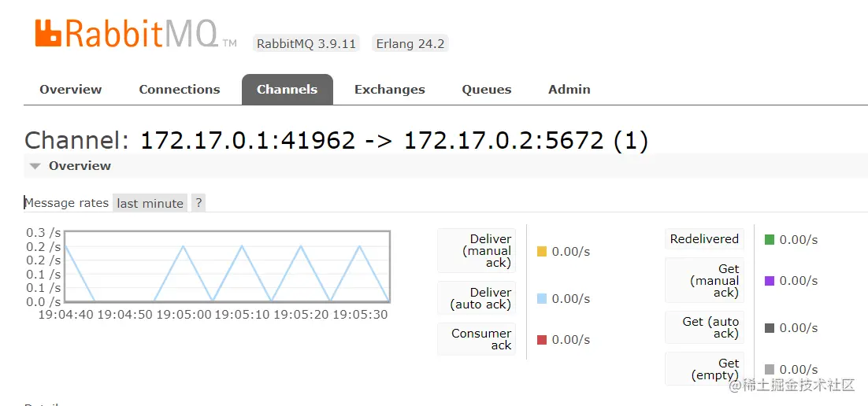Go to the Exchanges tab
Viewport: 868px width, 406px height.
pos(390,90)
